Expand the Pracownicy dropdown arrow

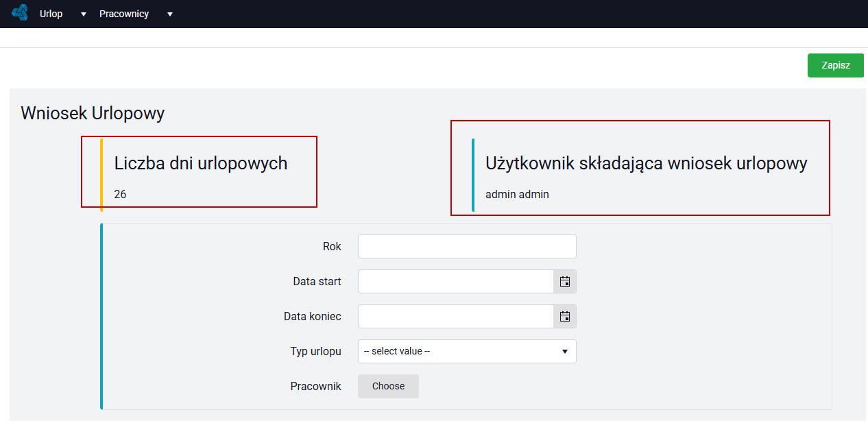[170, 14]
